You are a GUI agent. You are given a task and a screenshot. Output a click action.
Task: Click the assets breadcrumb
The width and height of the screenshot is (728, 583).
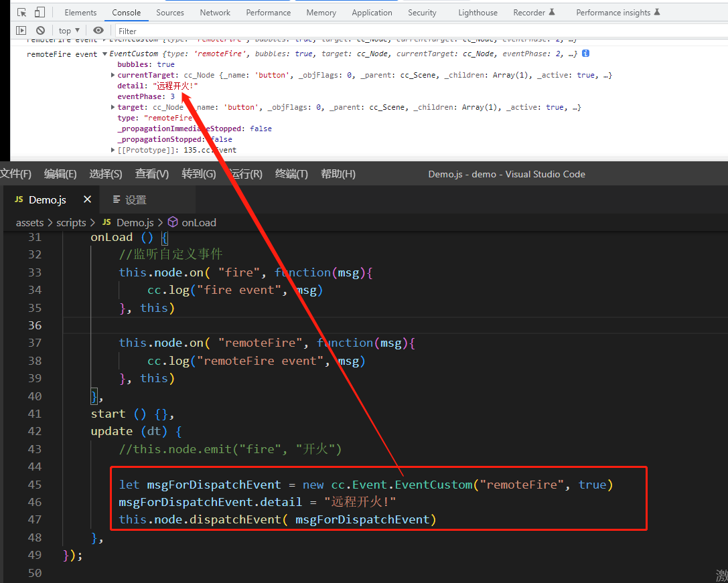(29, 223)
